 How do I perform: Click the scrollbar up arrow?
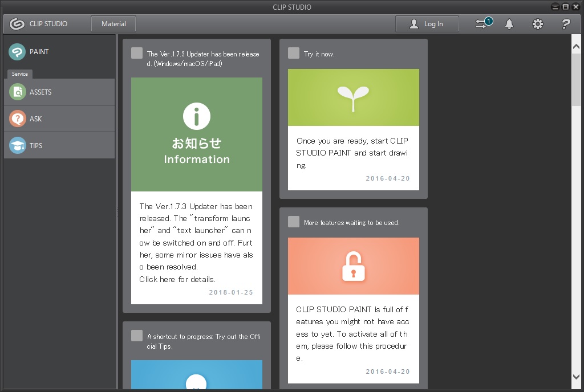(x=576, y=47)
